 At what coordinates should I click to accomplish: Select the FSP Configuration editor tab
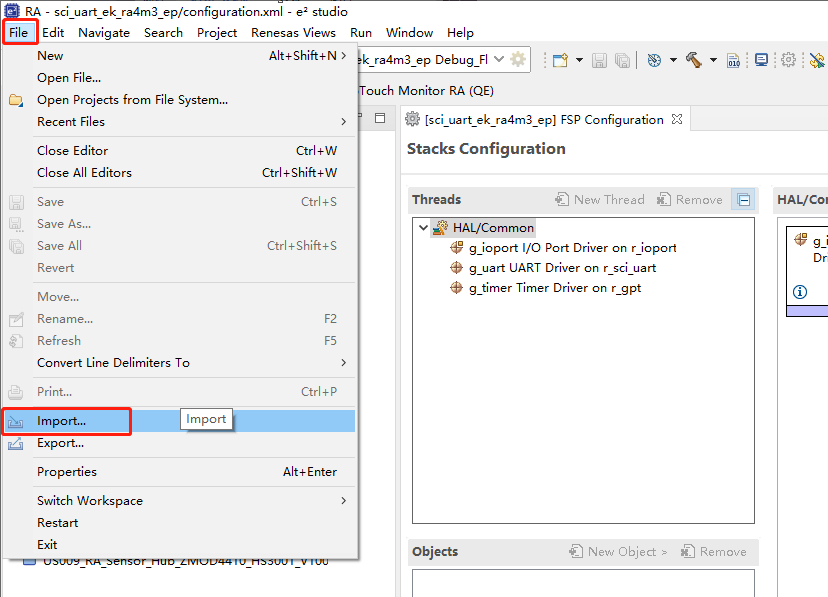click(544, 120)
